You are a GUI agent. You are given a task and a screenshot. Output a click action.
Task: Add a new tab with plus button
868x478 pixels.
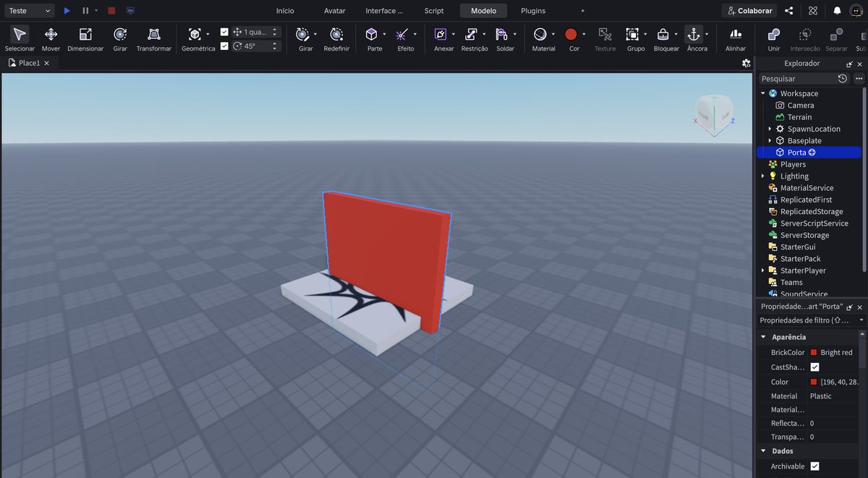[583, 11]
